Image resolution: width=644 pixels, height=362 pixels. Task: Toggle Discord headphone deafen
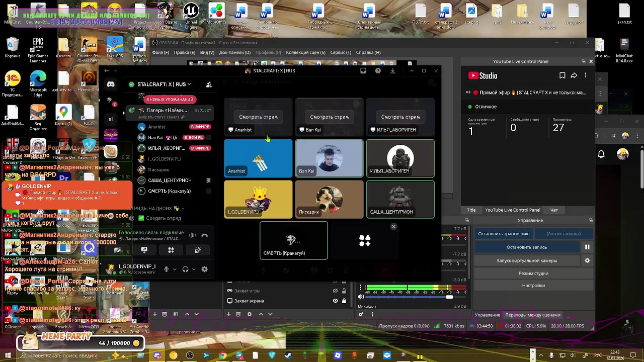click(x=185, y=269)
